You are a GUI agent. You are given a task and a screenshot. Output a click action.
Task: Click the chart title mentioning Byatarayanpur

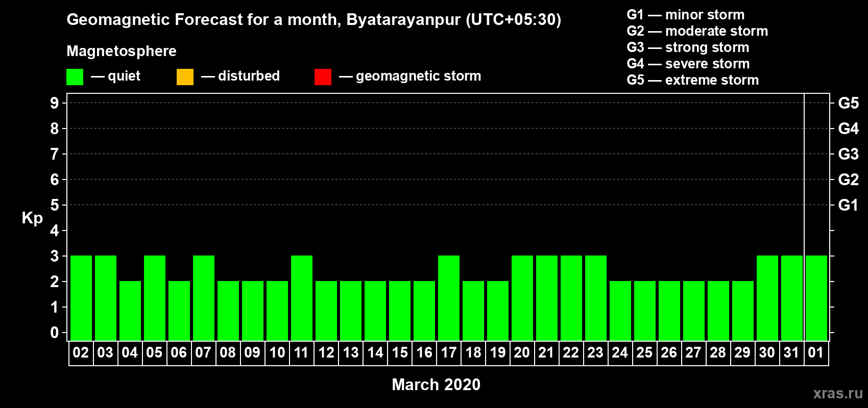tap(314, 20)
